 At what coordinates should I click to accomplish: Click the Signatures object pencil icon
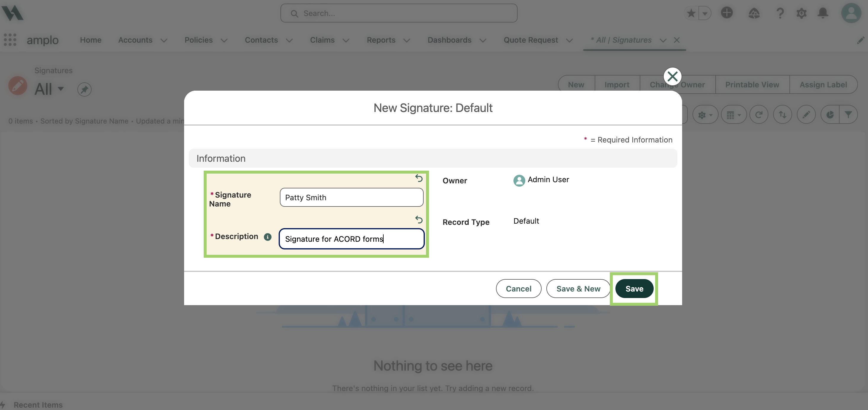(x=17, y=86)
